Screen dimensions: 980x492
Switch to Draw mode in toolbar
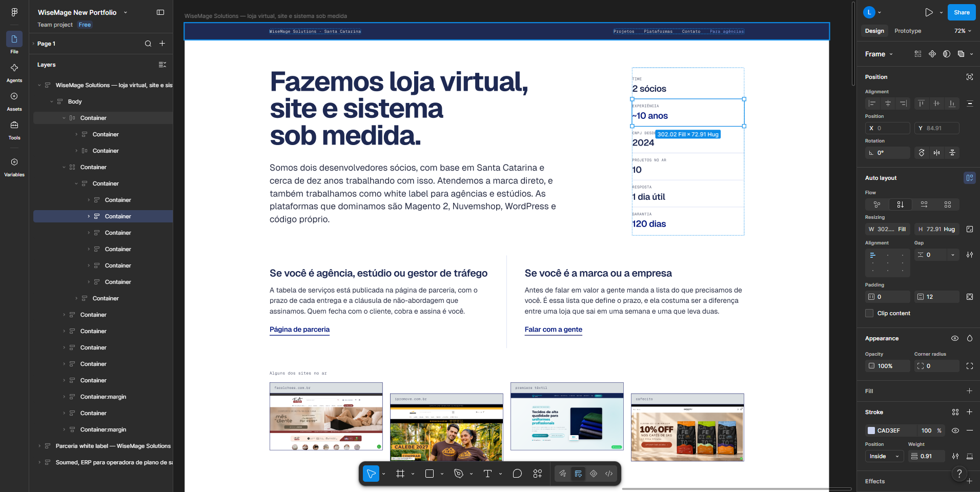(x=563, y=474)
